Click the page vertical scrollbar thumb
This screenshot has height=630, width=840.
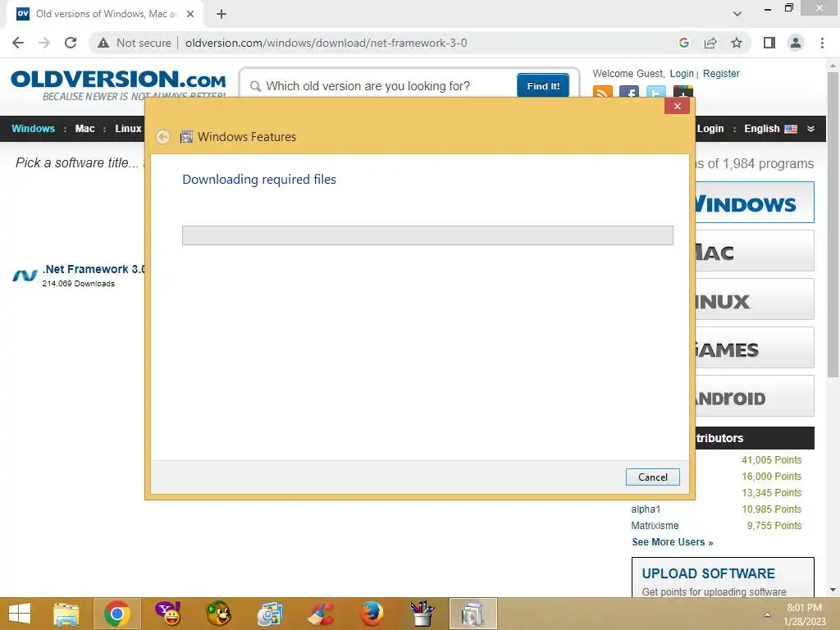pos(833,225)
